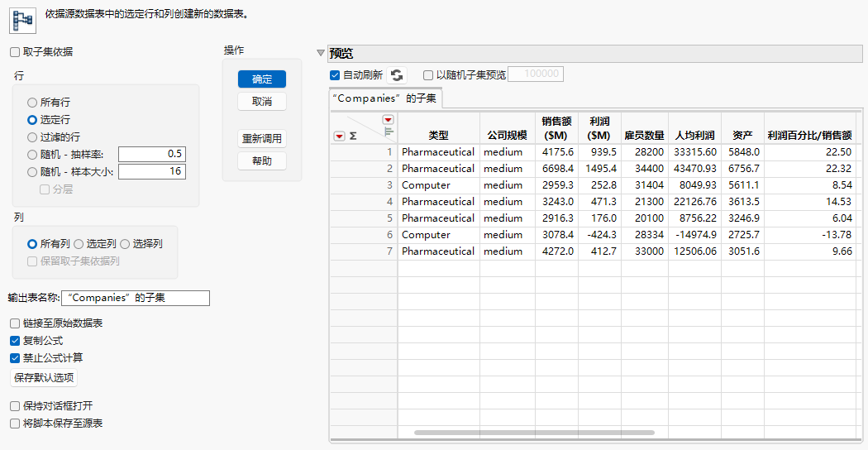Click the 输出表名称 text field
This screenshot has height=450, width=868.
pos(136,298)
